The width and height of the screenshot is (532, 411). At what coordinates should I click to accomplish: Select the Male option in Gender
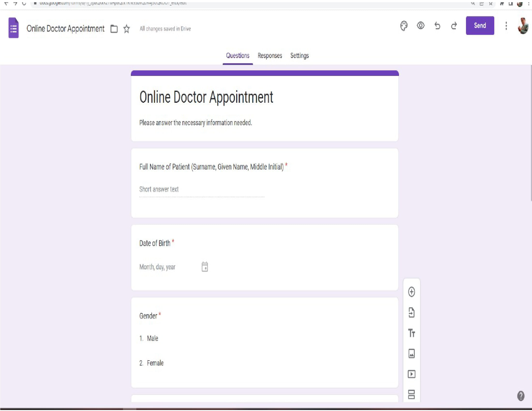153,338
